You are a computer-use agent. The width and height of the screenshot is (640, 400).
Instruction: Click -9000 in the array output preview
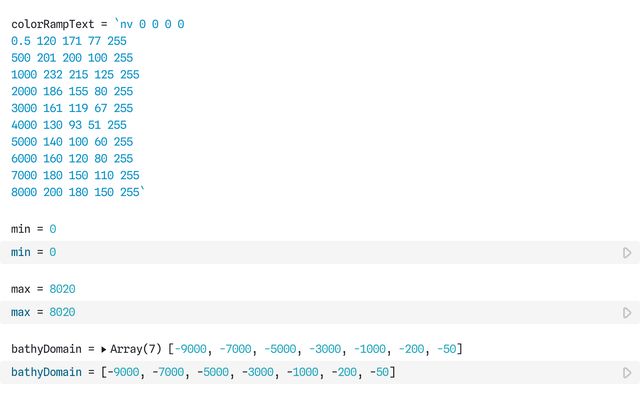[x=191, y=349]
